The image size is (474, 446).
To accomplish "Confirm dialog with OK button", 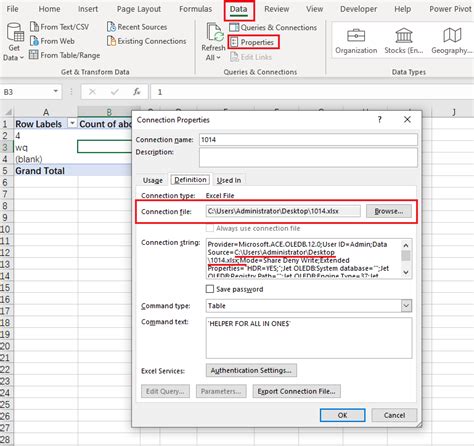I will (342, 415).
